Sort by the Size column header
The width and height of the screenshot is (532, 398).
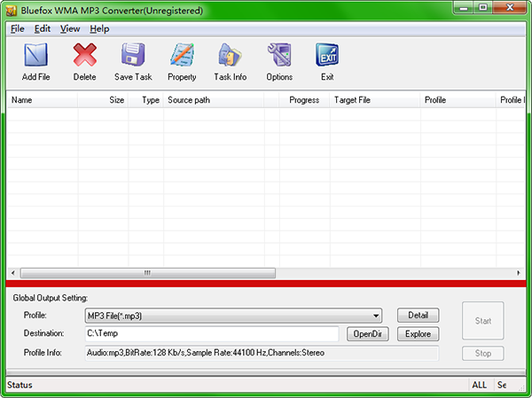click(103, 100)
